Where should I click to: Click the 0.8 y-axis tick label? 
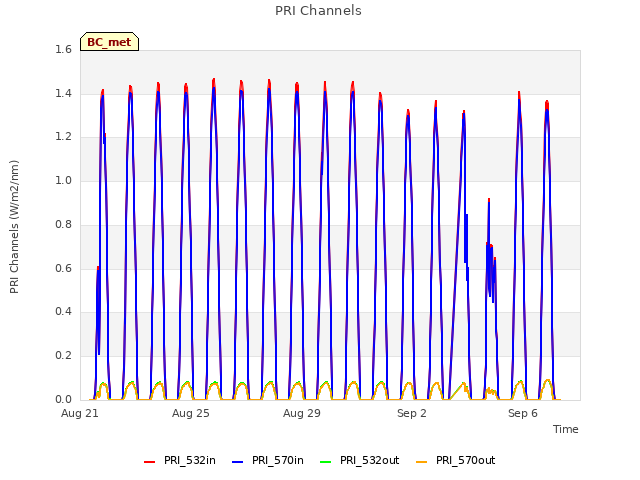click(x=63, y=224)
